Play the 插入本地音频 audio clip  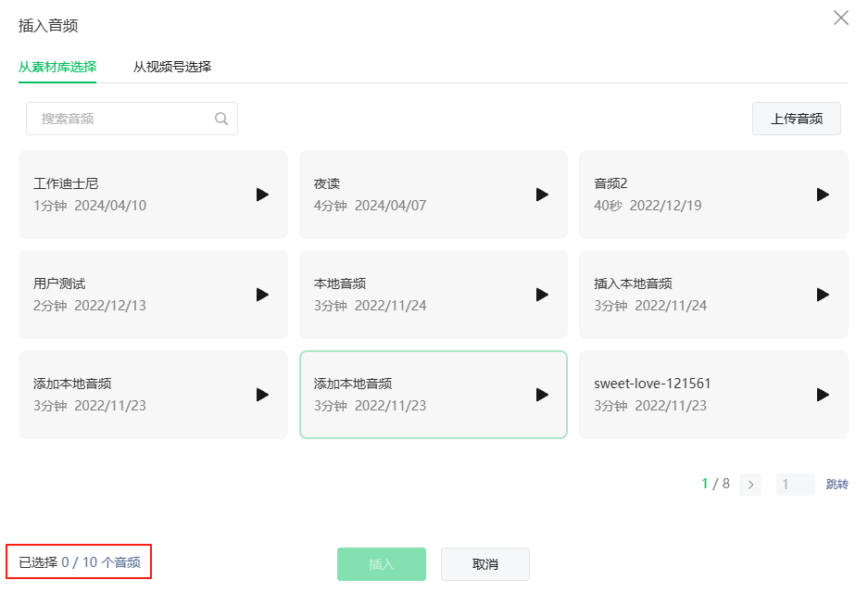click(x=823, y=295)
